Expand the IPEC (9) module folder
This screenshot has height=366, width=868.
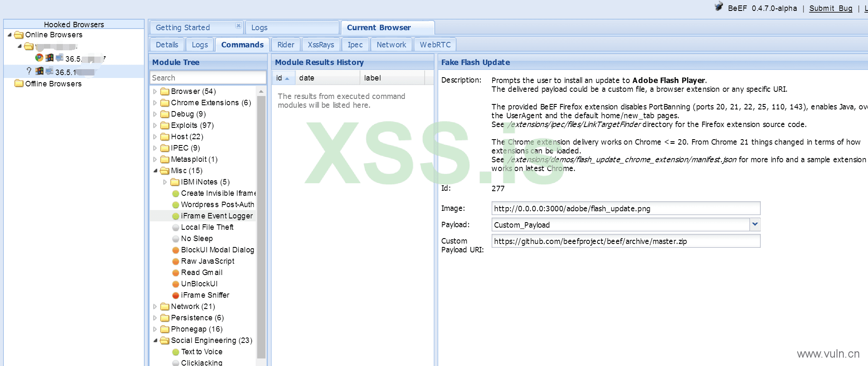coord(155,148)
